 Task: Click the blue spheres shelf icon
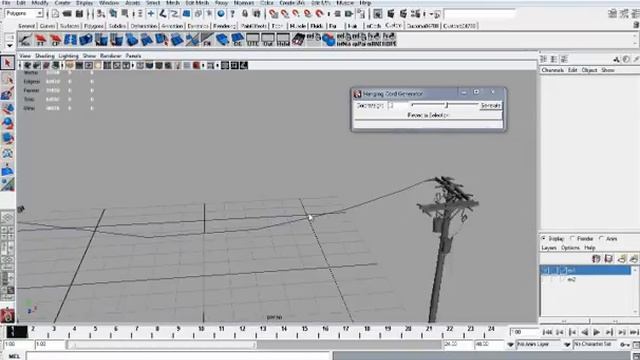click(328, 40)
